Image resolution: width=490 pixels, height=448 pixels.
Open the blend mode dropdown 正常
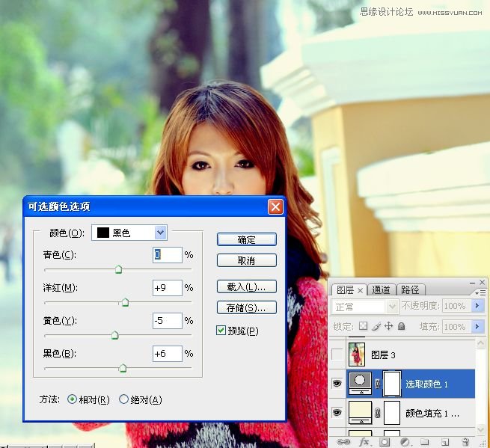coord(364,307)
